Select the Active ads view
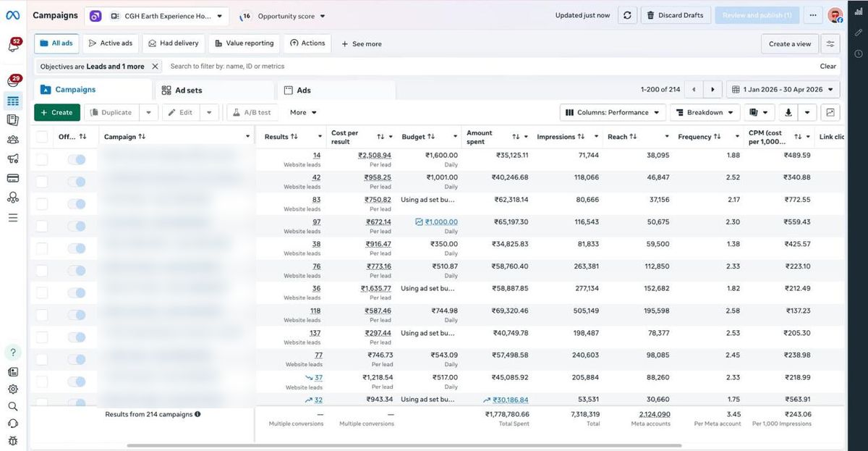 pyautogui.click(x=111, y=43)
